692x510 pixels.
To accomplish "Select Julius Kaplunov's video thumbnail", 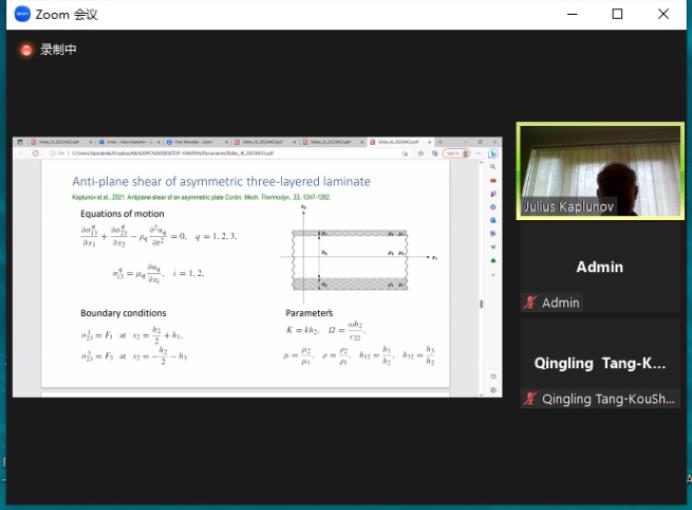I will [x=598, y=170].
